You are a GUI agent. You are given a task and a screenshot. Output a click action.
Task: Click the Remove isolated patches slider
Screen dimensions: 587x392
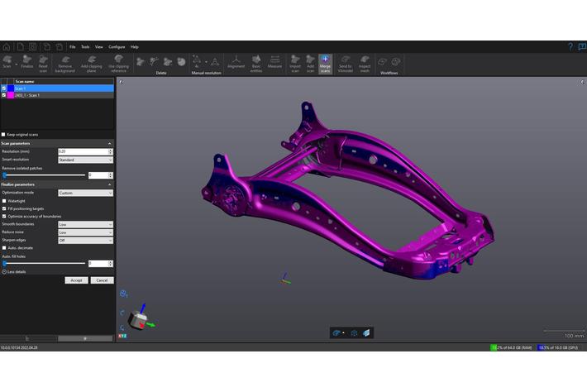[45, 175]
